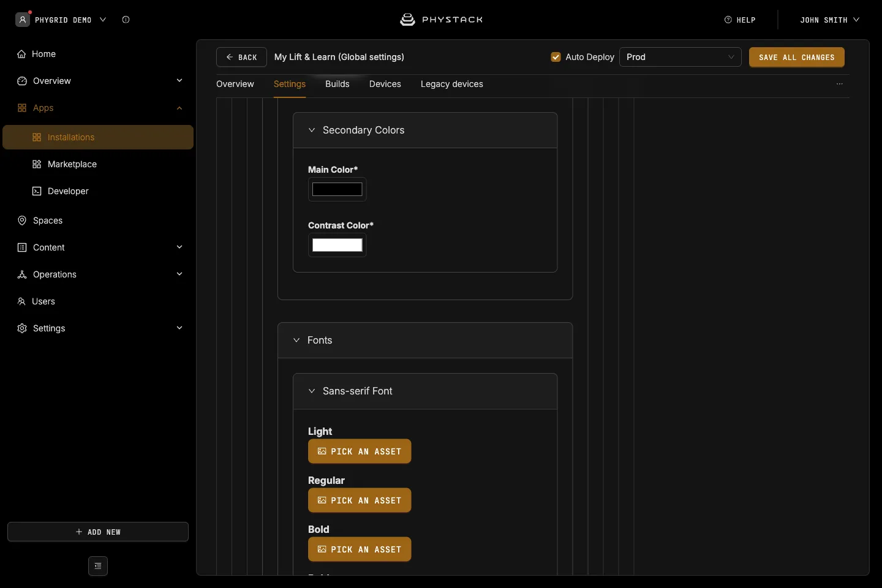
Task: Click the Help question mark icon
Action: coord(728,20)
